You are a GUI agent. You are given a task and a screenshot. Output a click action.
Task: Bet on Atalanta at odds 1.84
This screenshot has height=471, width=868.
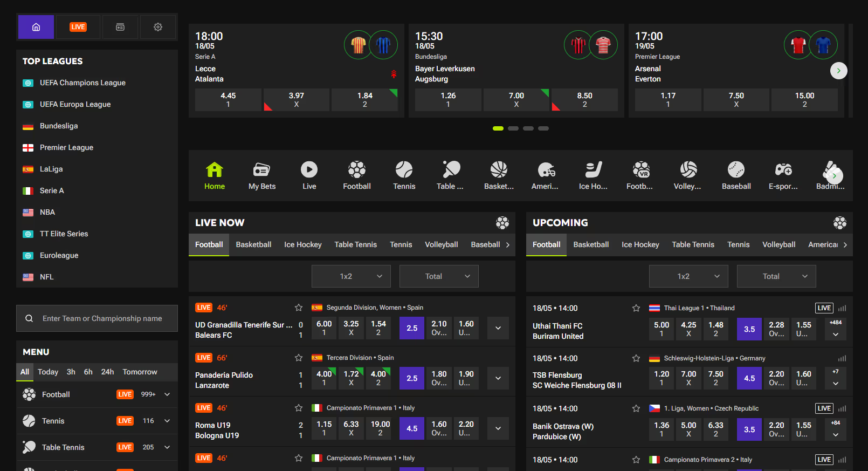point(364,100)
